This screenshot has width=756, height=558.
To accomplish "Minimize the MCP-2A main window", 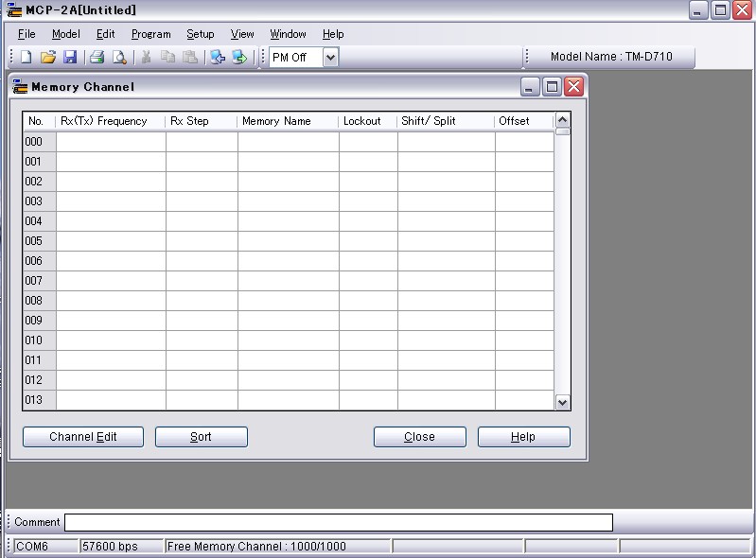I will tap(698, 10).
